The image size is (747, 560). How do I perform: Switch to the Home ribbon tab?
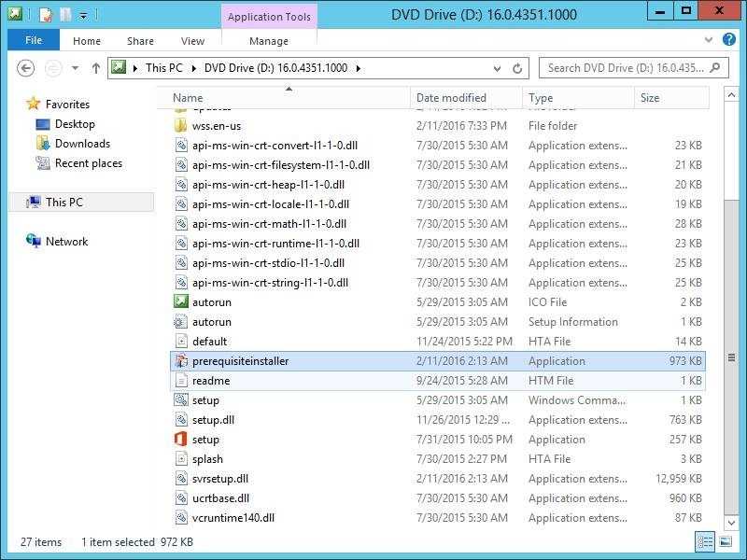(87, 41)
